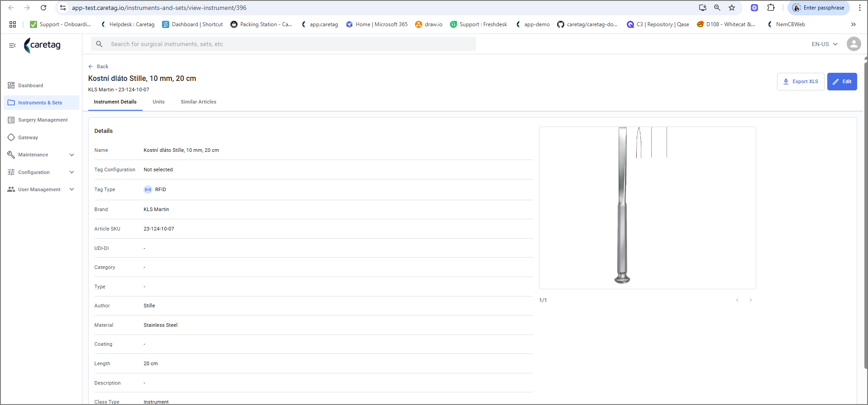
Task: Click the purple browser extension icon
Action: (754, 8)
